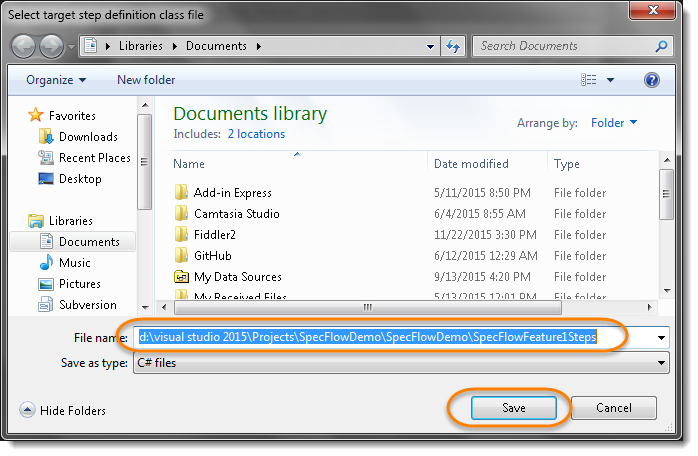The width and height of the screenshot is (698, 456).
Task: Open the 2 locations link
Action: pos(256,134)
